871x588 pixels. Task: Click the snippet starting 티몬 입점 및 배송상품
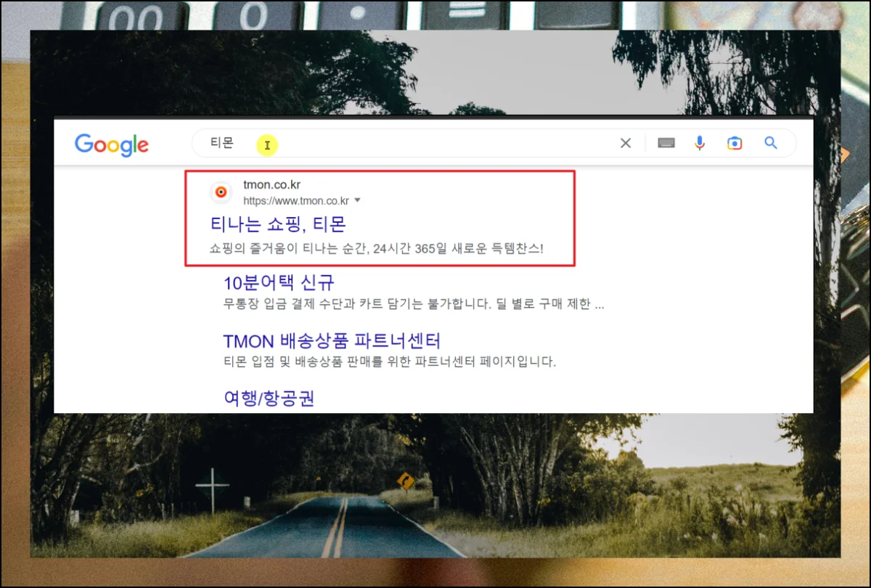(390, 361)
